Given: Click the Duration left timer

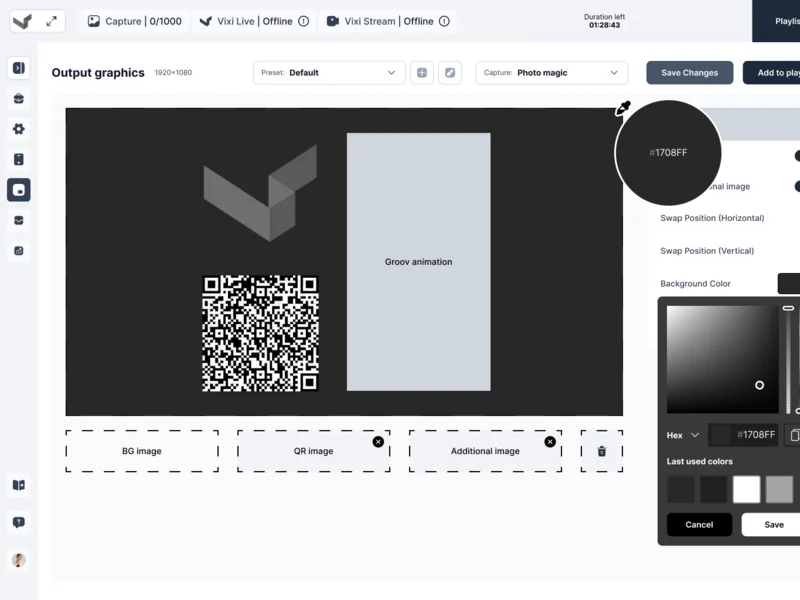Looking at the screenshot, I should (605, 21).
